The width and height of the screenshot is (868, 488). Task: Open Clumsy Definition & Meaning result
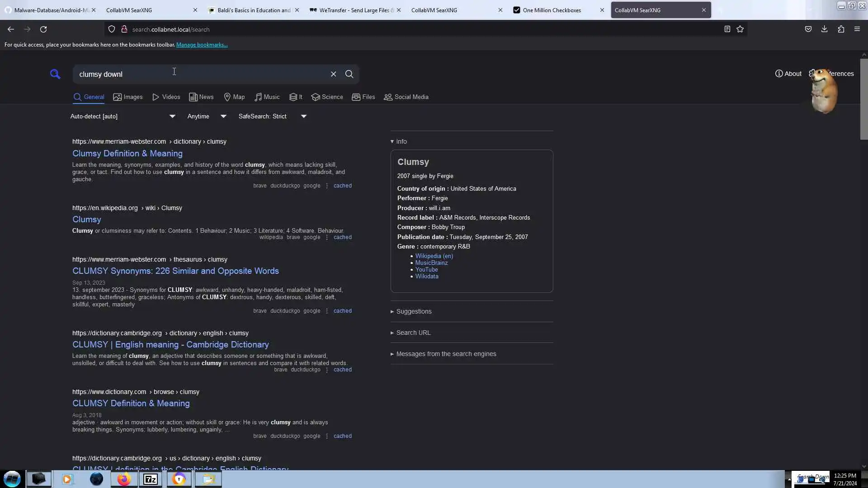tap(127, 154)
